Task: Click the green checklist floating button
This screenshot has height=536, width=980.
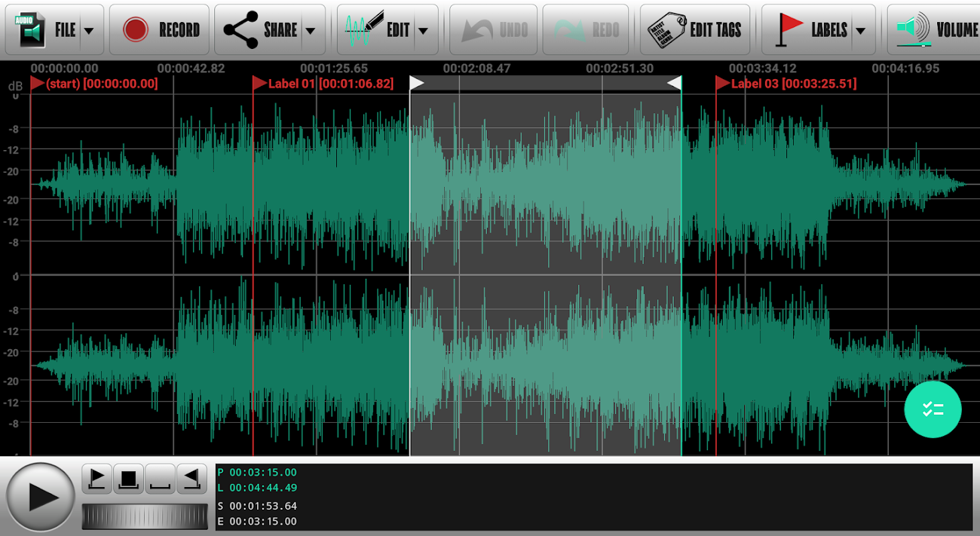Action: point(932,409)
